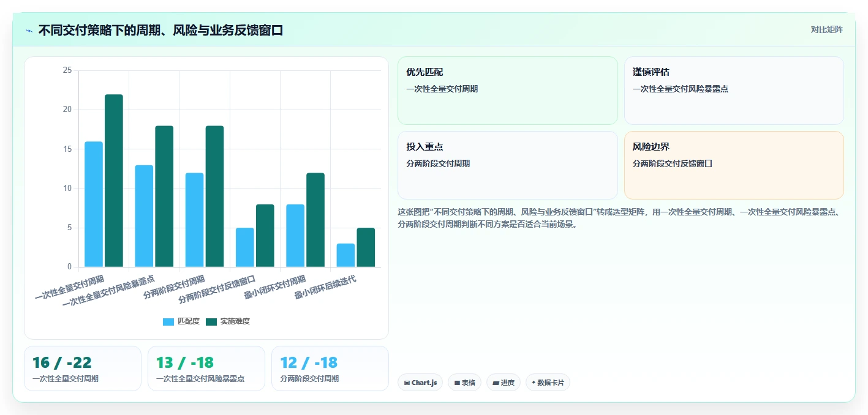The image size is (868, 415).
Task: Click the green 实施难度 bar for 一次性全量交付周期
Action: 114,181
